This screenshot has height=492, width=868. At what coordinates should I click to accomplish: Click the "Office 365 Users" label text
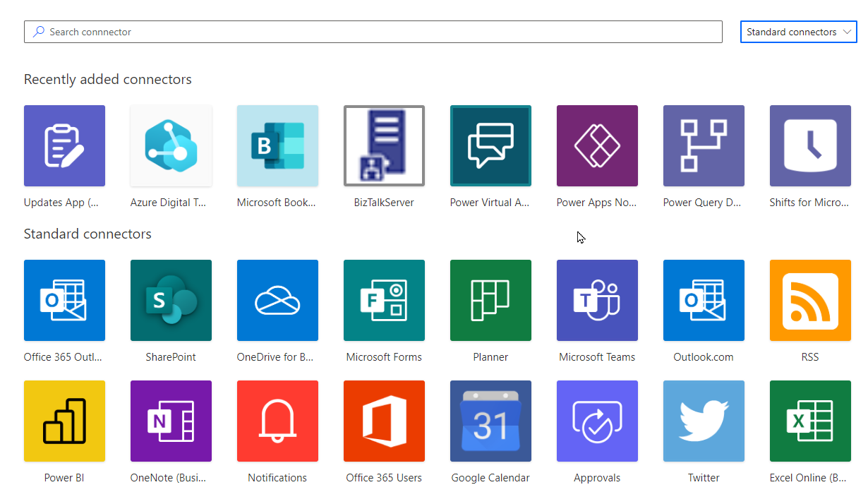[384, 478]
